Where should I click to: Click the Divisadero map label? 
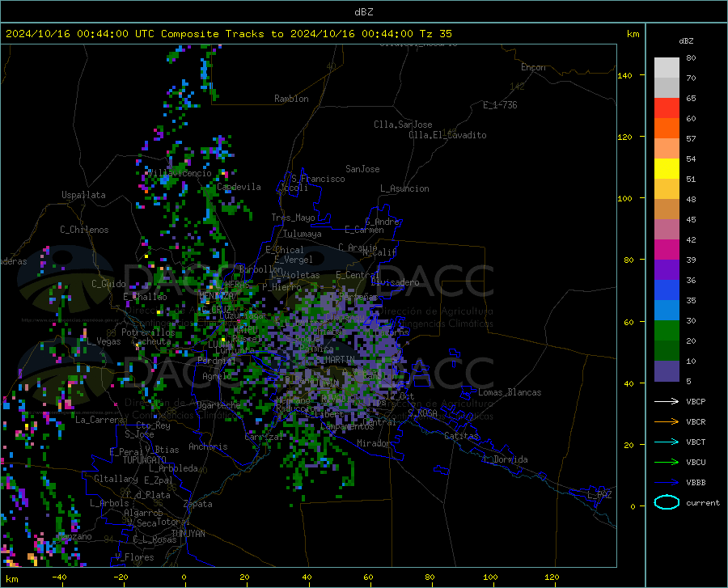click(395, 282)
